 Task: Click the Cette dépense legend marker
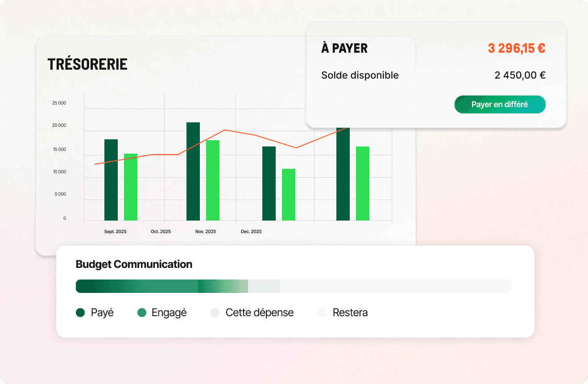click(x=215, y=313)
